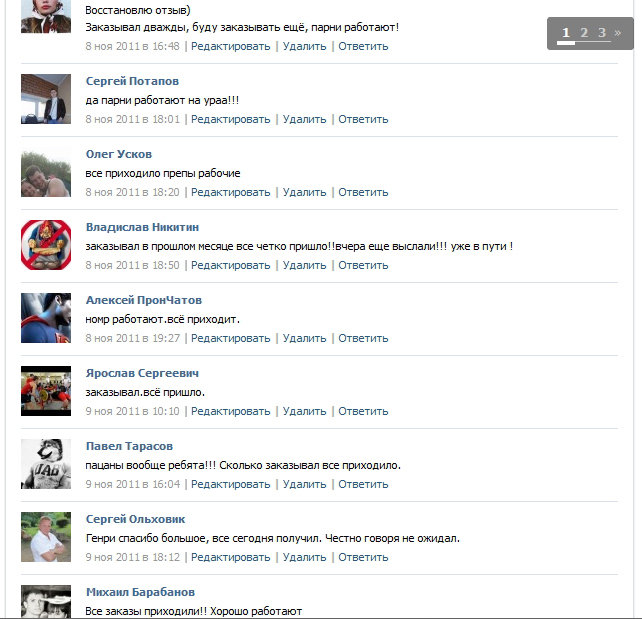View Алексей ПронЧатов's avatar image
Viewport: 642px width, 619px height.
tap(46, 318)
